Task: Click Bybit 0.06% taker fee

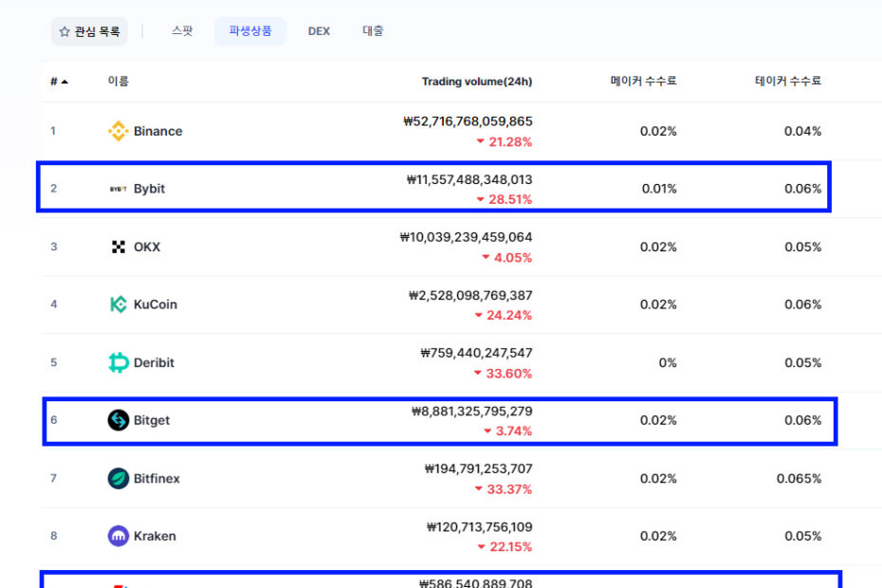Action: click(802, 189)
